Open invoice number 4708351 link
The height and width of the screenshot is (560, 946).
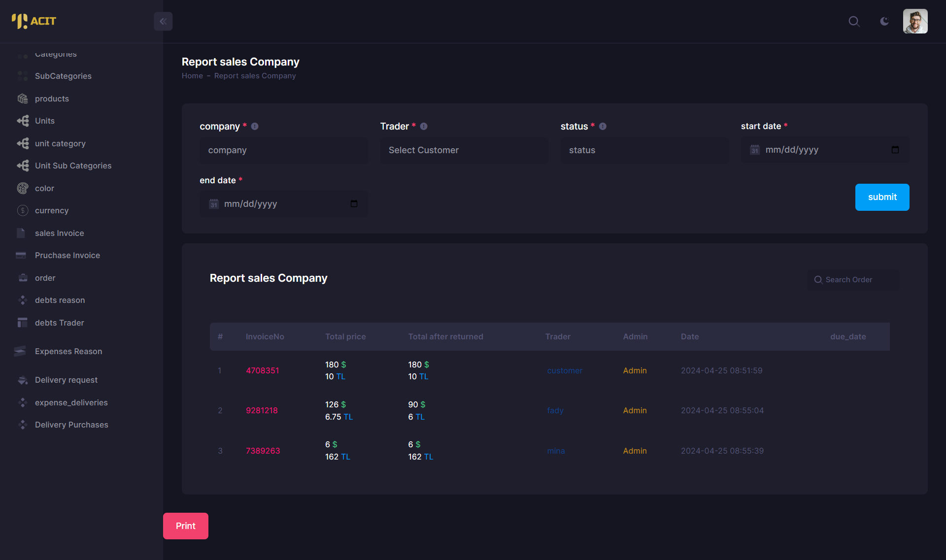262,370
